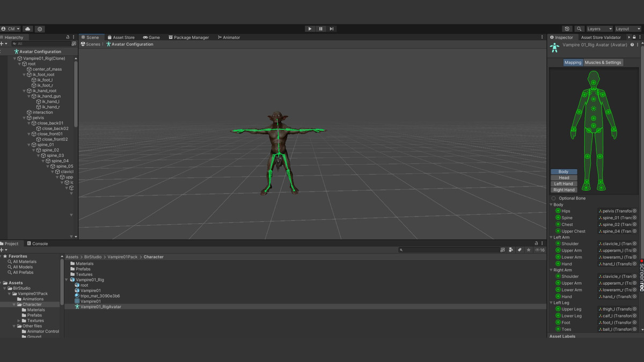The image size is (644, 362).
Task: Open the version control gear icon
Action: click(x=40, y=29)
